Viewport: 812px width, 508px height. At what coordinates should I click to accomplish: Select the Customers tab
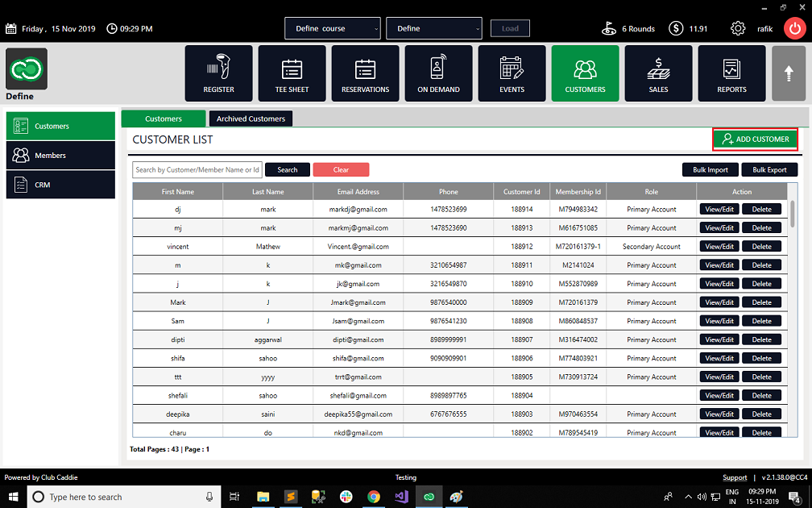click(163, 119)
